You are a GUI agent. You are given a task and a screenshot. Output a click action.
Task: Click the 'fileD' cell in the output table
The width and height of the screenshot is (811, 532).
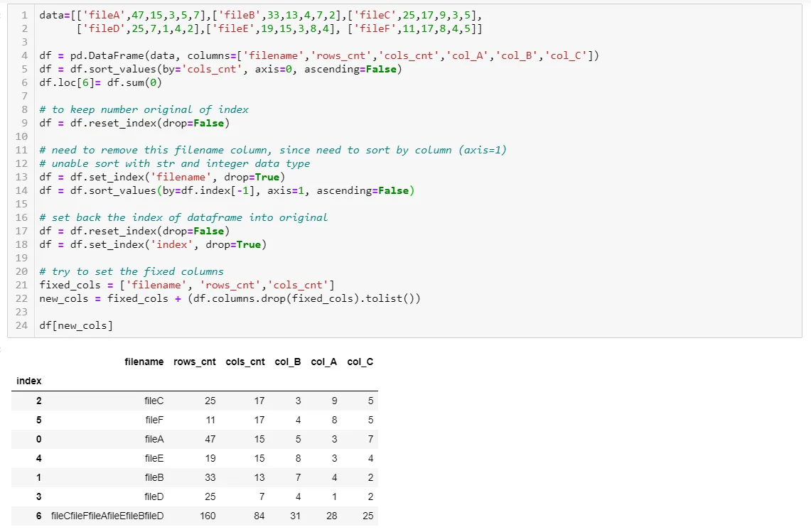pyautogui.click(x=154, y=496)
